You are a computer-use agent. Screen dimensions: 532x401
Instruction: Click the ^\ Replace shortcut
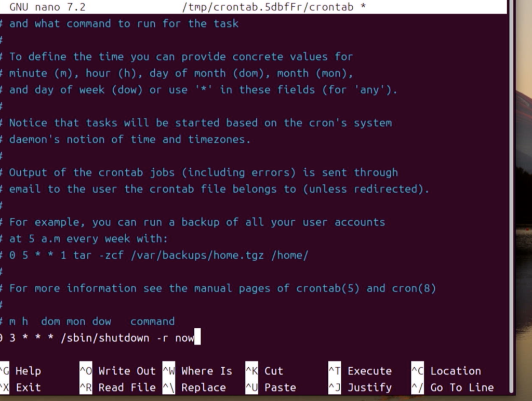point(194,387)
